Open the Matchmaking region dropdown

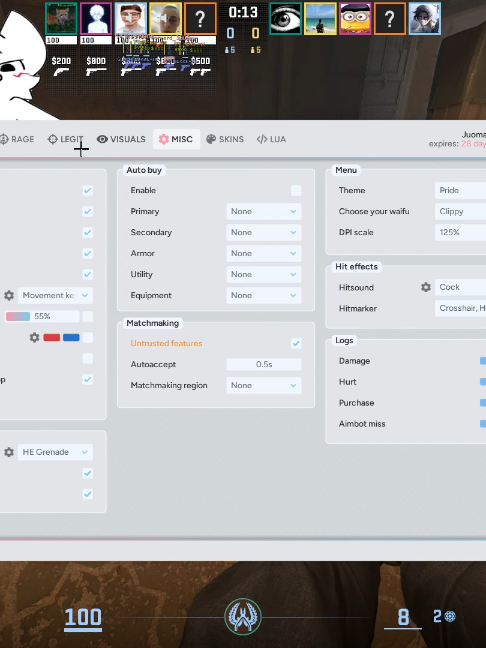pos(264,386)
